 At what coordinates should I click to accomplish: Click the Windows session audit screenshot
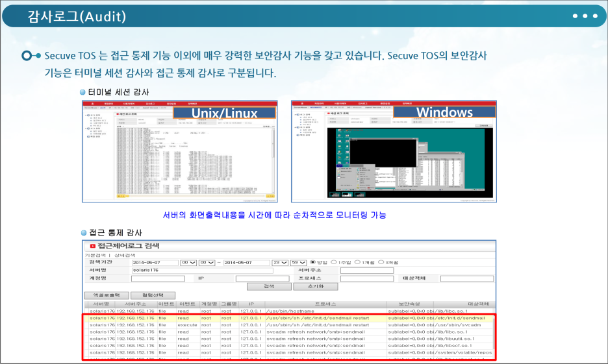(x=394, y=151)
